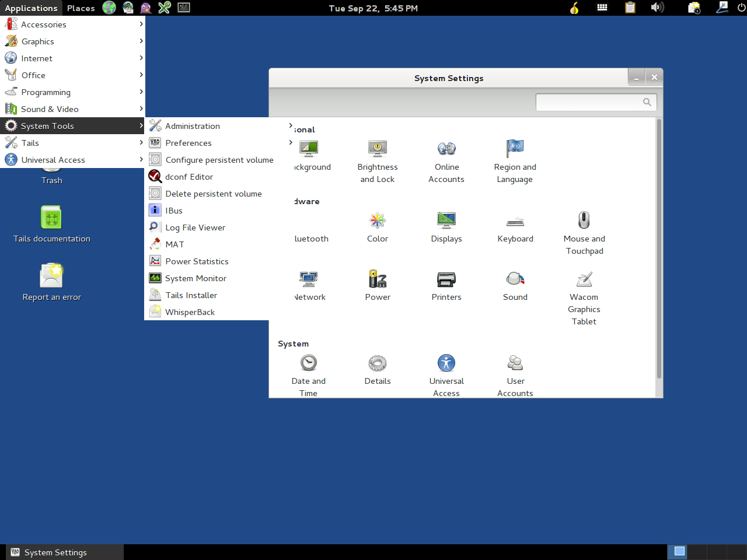Open the Color settings icon

[x=378, y=221]
